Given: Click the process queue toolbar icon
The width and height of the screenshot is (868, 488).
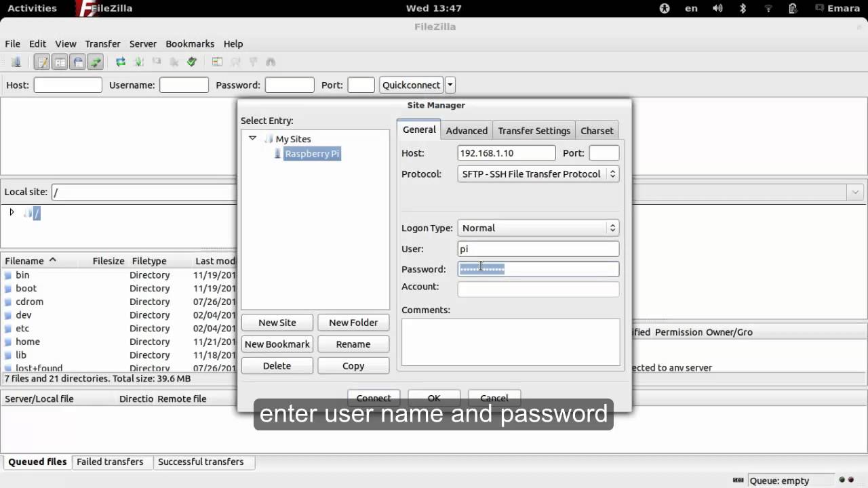Looking at the screenshot, I should (139, 62).
